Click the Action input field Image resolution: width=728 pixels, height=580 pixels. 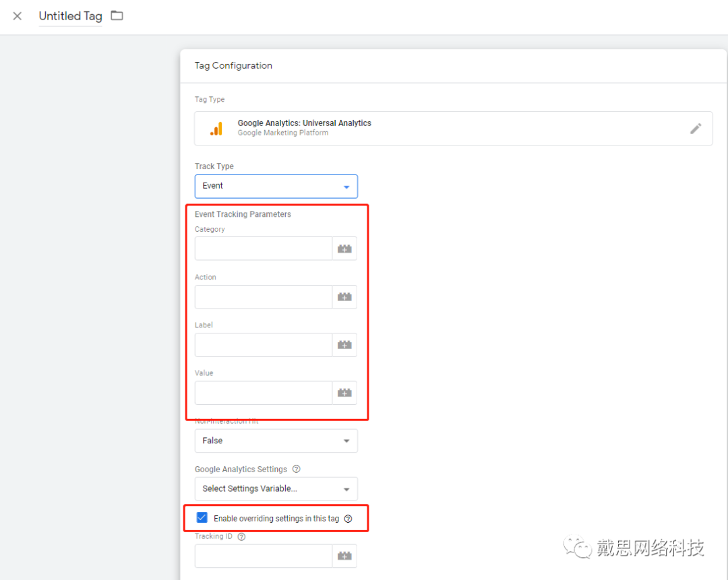tap(264, 297)
